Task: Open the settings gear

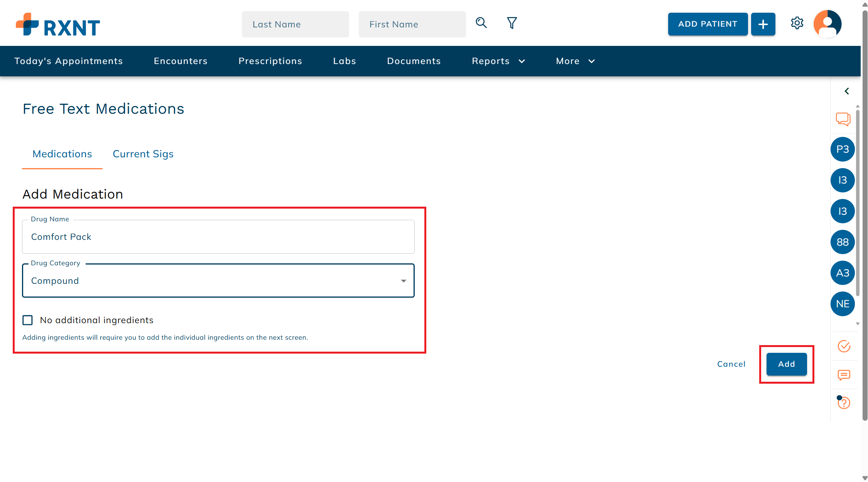Action: 797,23
